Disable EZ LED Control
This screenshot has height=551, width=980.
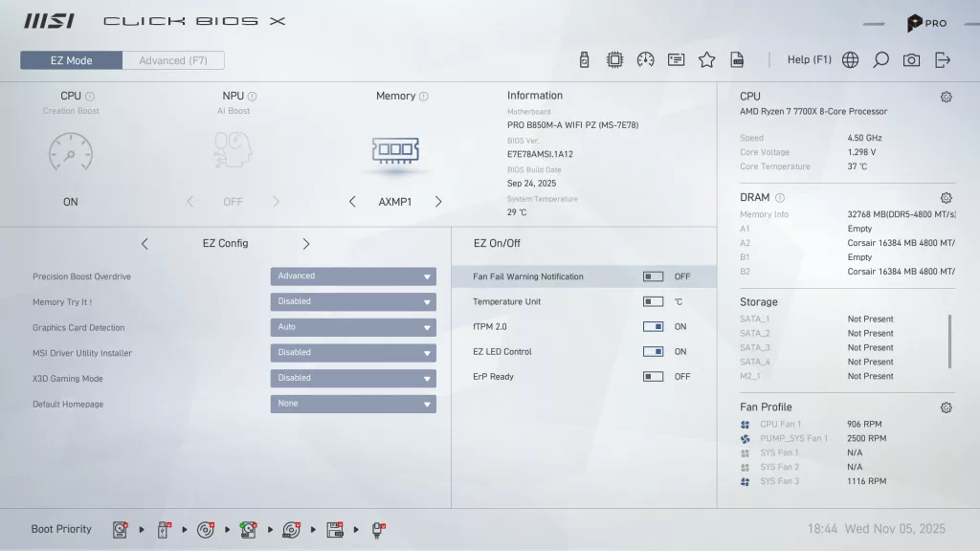[654, 351]
